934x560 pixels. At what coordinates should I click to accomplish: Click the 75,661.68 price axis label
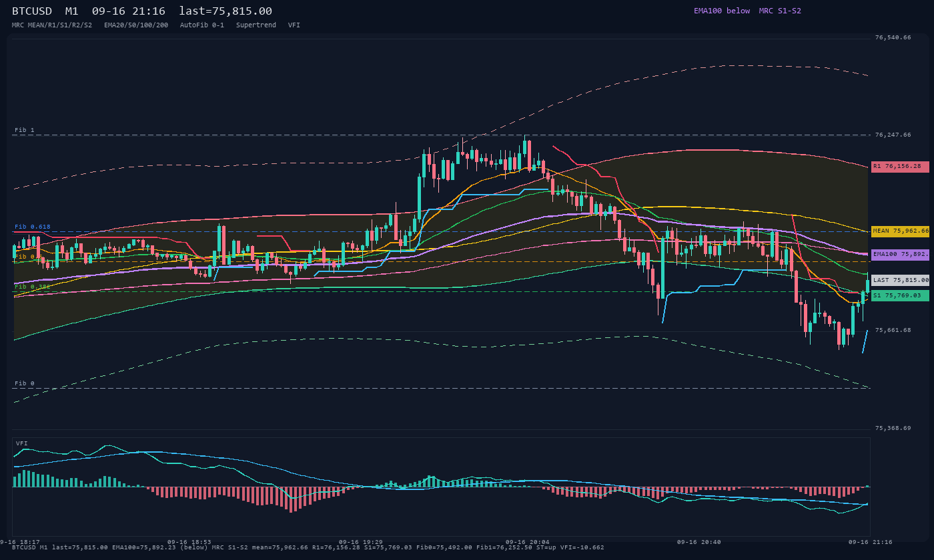(893, 330)
